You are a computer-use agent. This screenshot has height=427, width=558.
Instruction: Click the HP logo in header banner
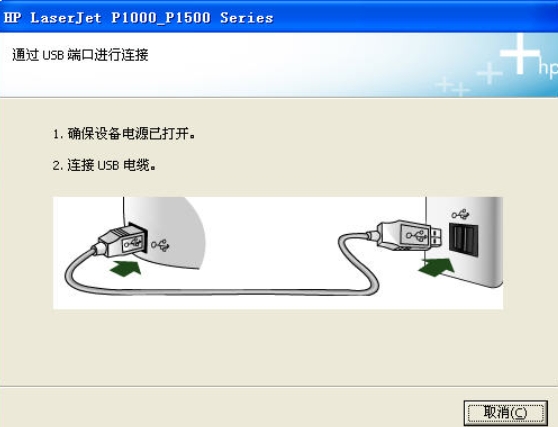point(547,68)
